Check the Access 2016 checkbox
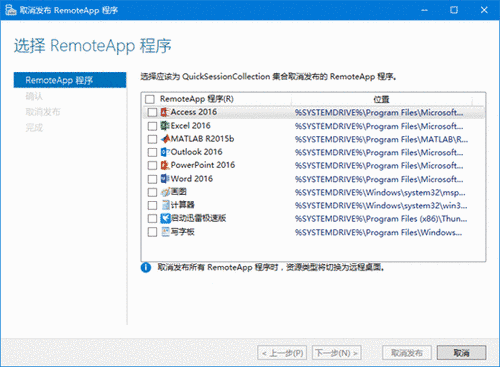500x367 pixels. pyautogui.click(x=152, y=112)
